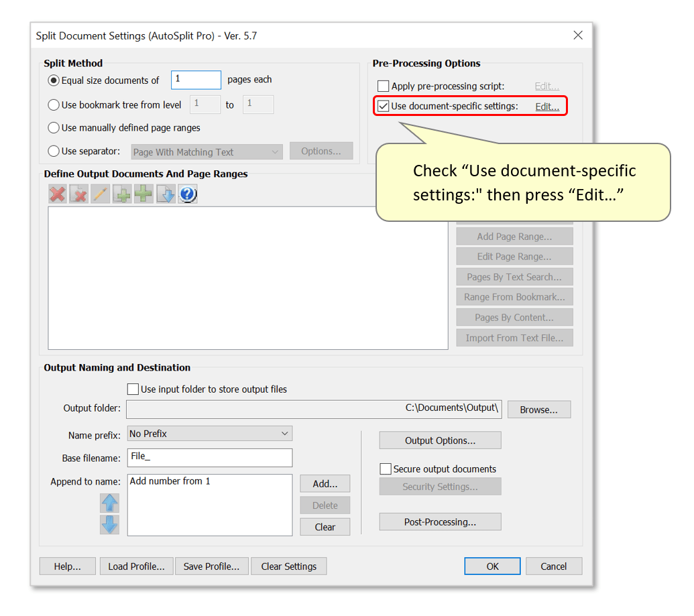This screenshot has height=616, width=694.
Task: Choose Use manually defined page ranges
Action: click(x=54, y=128)
